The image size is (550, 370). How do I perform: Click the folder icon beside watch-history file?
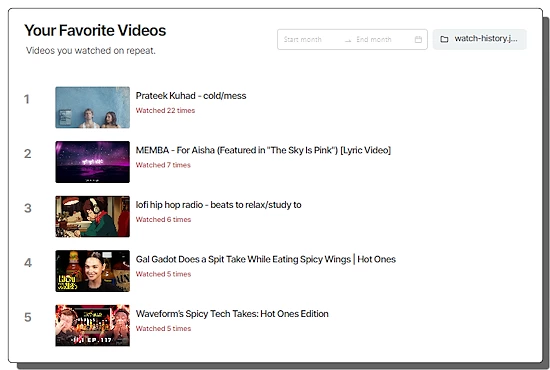[444, 39]
